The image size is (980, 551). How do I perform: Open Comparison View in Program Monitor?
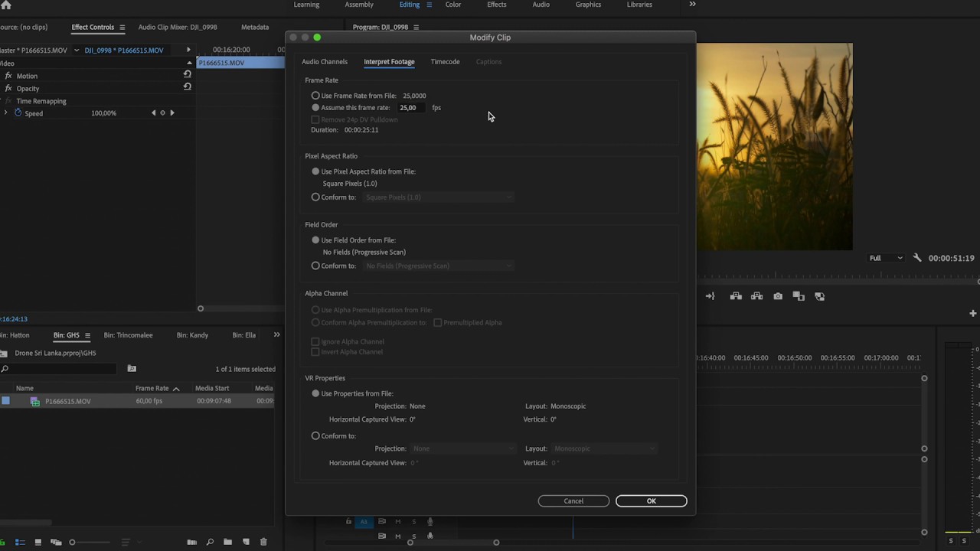pos(799,296)
